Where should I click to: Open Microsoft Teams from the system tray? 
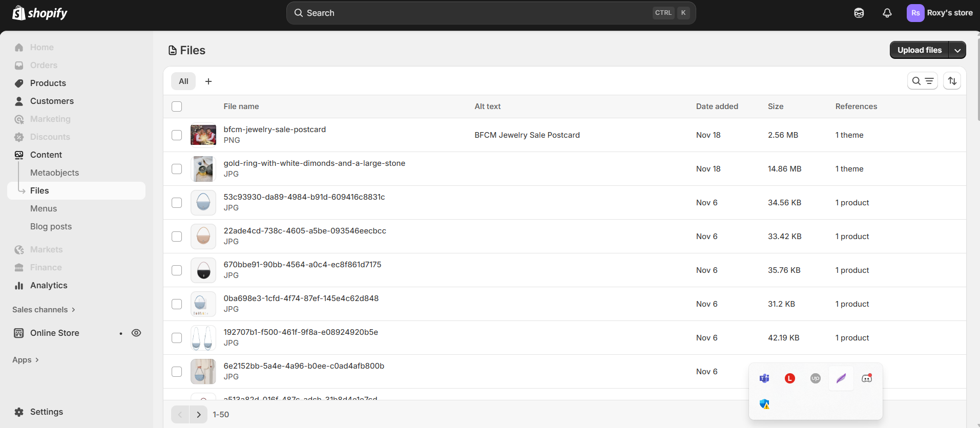point(764,378)
